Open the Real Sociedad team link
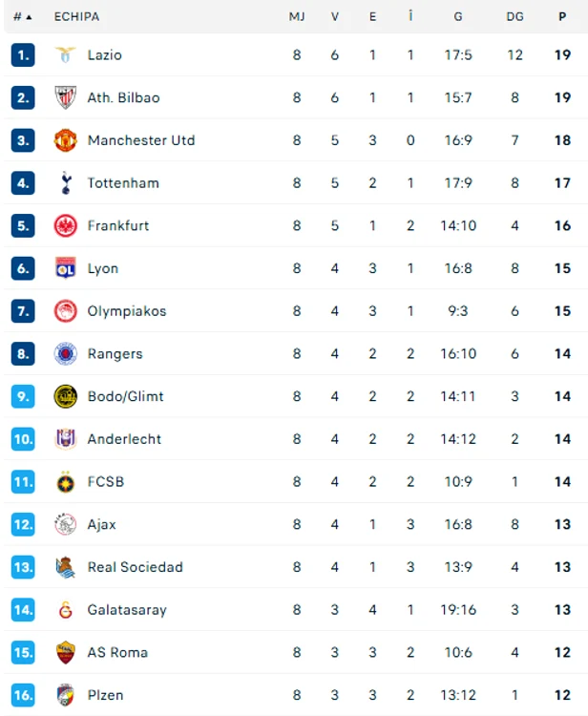 click(136, 567)
